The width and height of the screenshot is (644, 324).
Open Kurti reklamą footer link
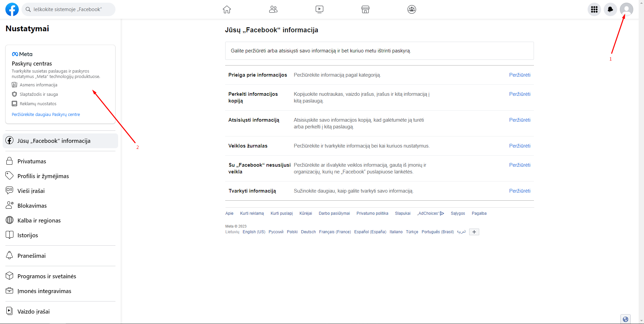coord(252,213)
